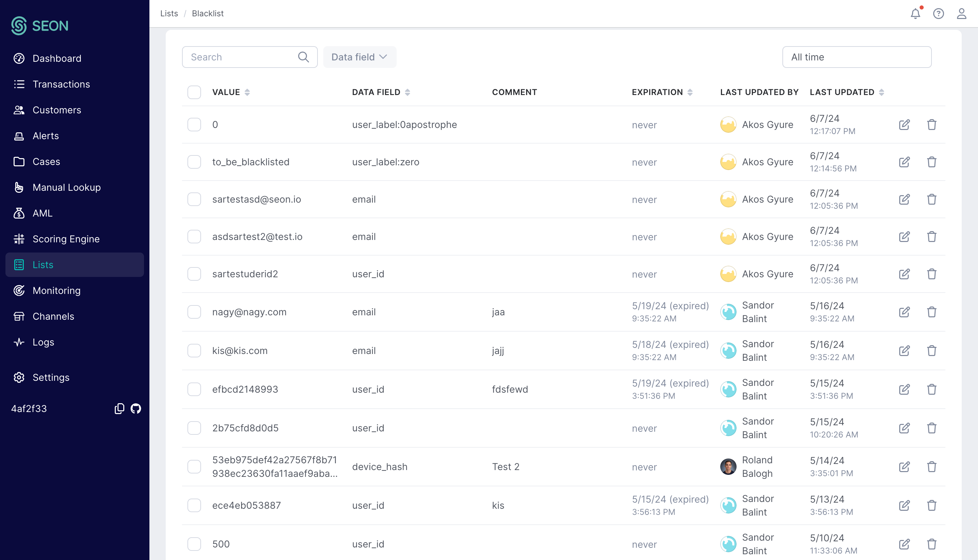Select the efbcd2148993 row checkbox
Image resolution: width=978 pixels, height=560 pixels.
194,389
